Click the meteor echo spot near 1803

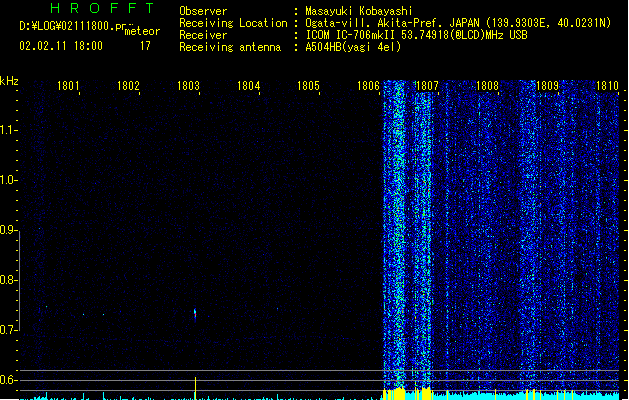point(195,314)
